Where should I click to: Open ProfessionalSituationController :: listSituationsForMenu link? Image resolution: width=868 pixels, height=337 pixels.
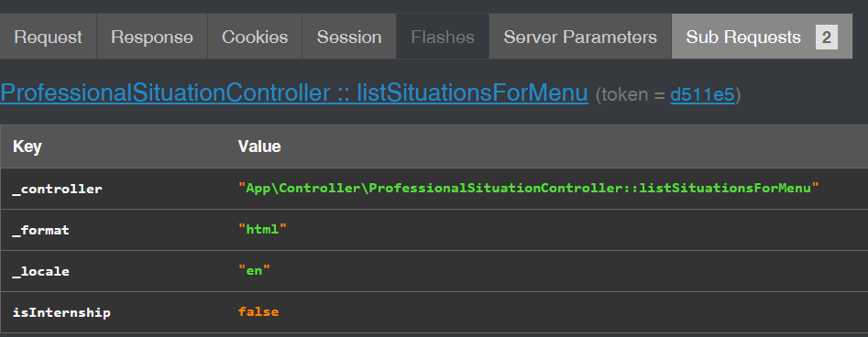coord(294,93)
